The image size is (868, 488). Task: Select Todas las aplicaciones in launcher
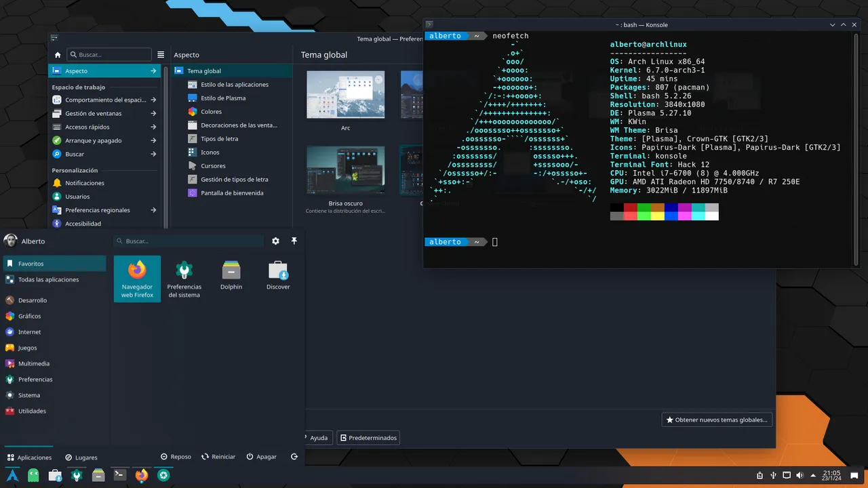pos(54,279)
